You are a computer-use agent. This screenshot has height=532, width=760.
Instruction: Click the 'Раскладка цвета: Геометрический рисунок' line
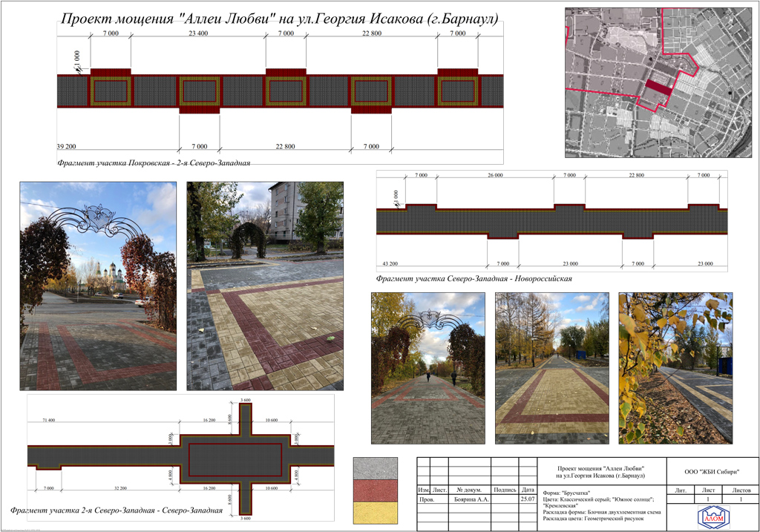click(593, 519)
